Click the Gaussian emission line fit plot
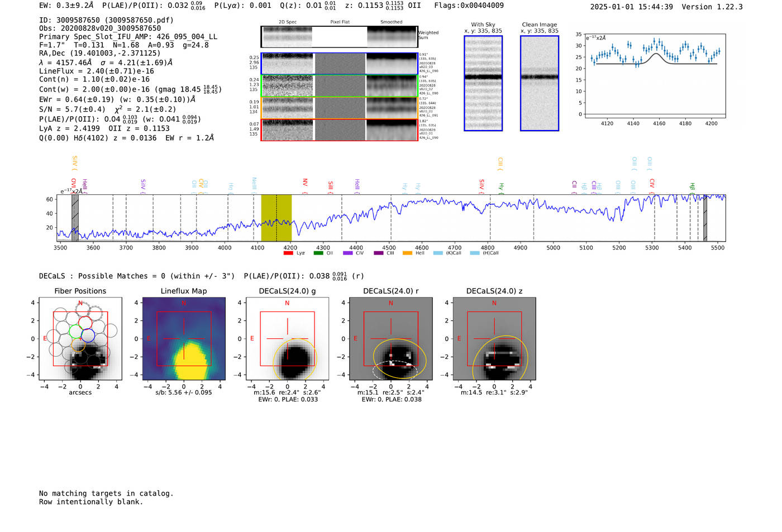 [655, 76]
